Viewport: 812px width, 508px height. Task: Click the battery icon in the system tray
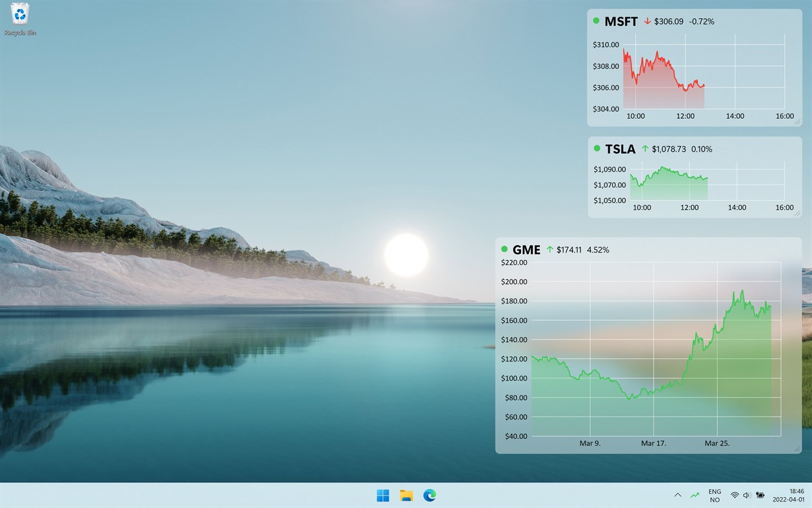(x=759, y=495)
